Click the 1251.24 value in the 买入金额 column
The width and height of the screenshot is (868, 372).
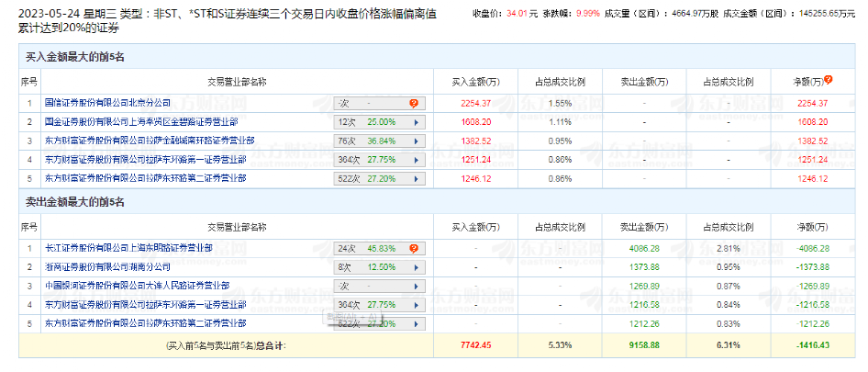click(475, 160)
